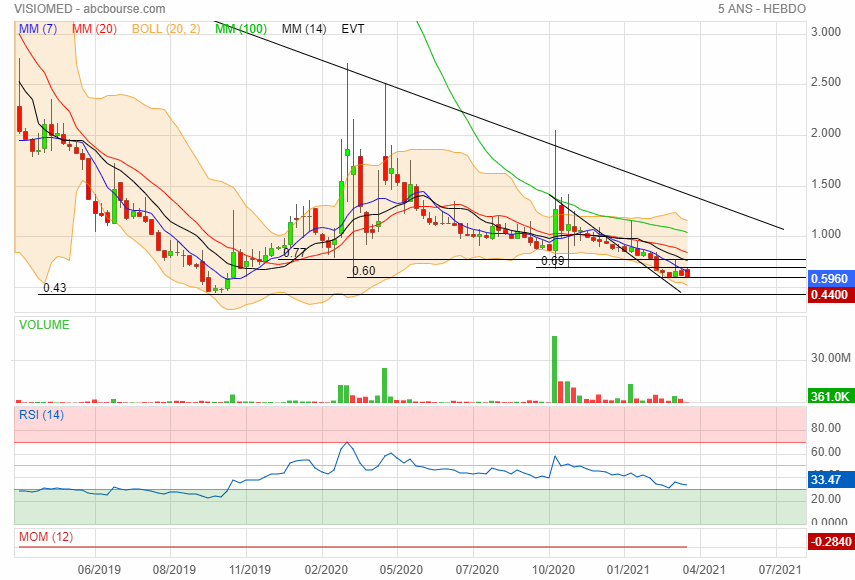Click the 11/2019 date axis label

(250, 570)
